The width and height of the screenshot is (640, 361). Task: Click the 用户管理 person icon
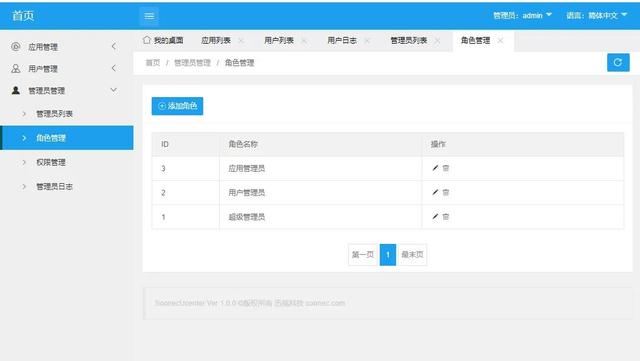[16, 68]
